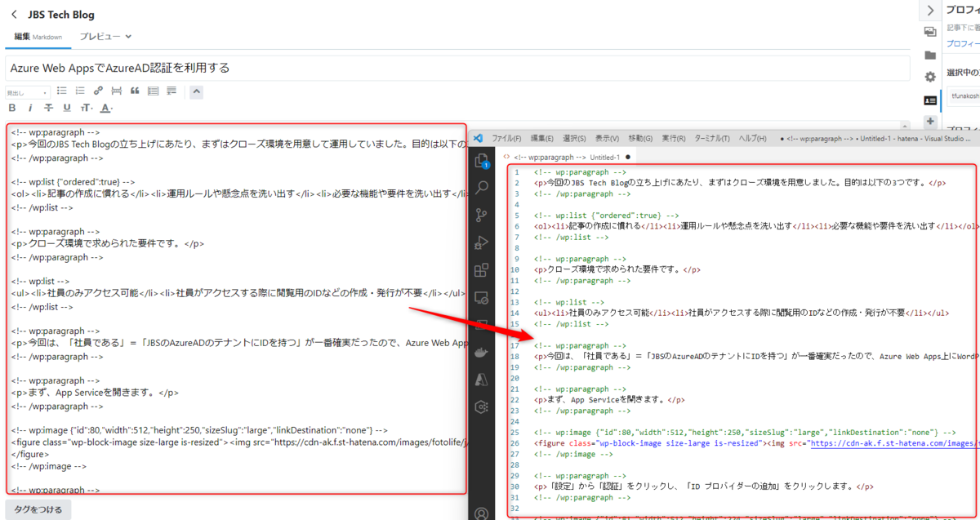
Task: Open the VS Code Source Control view
Action: coord(482,216)
